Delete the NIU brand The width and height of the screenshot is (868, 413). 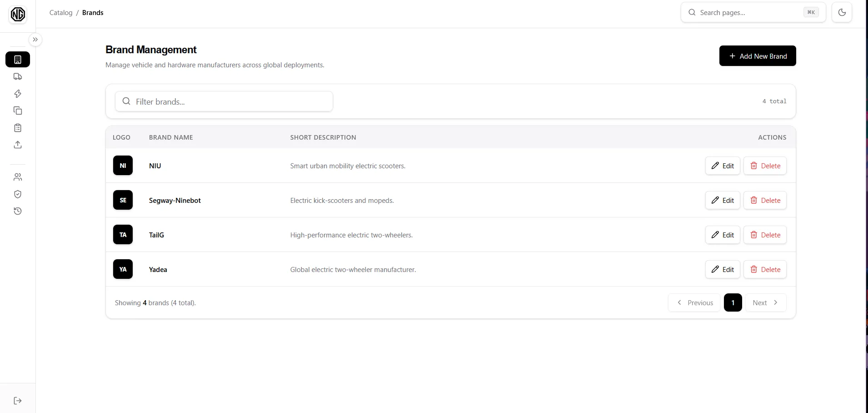(765, 166)
